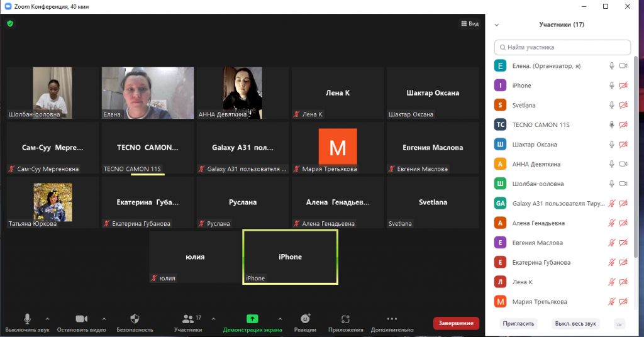Select Мария Третьякова in participants list

(540, 302)
